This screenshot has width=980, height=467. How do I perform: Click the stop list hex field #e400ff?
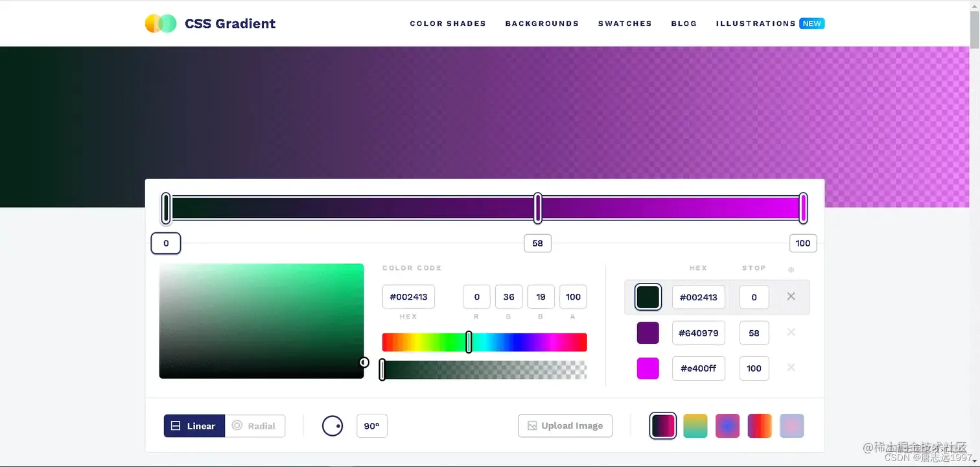(x=699, y=368)
